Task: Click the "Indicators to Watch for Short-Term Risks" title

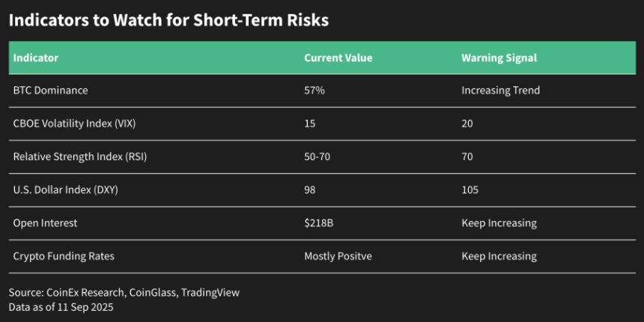Action: click(x=168, y=20)
